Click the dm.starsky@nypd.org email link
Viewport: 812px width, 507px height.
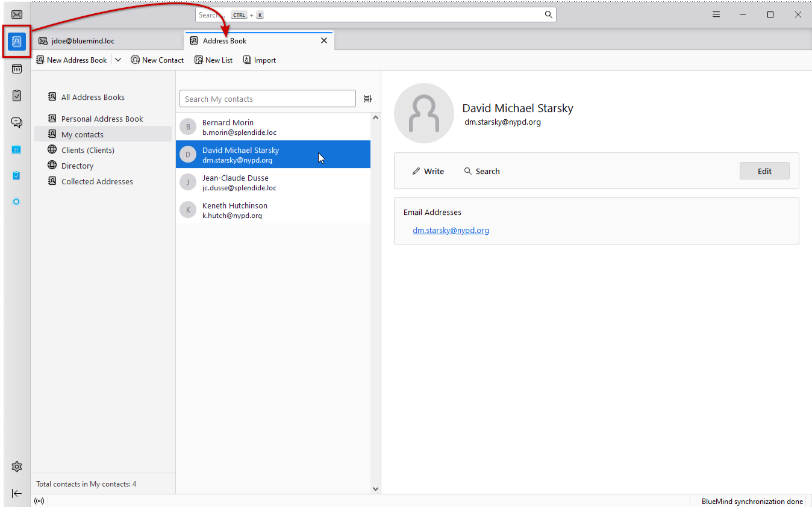pos(451,230)
